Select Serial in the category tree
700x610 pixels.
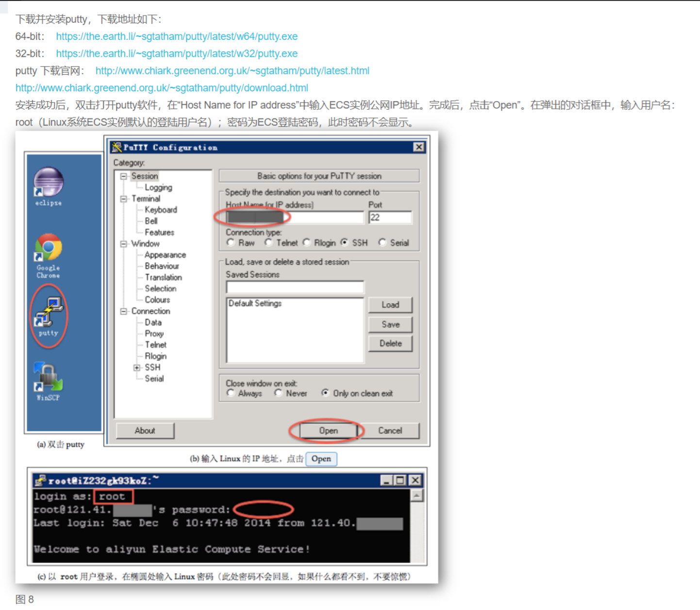point(154,378)
